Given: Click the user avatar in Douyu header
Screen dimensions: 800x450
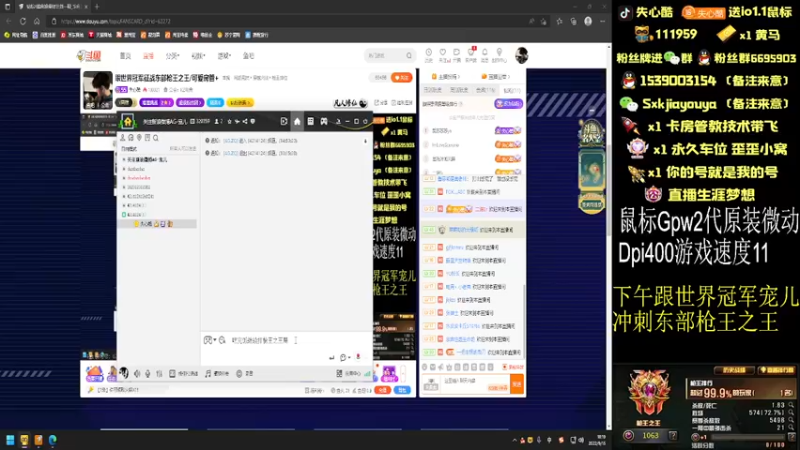Looking at the screenshot, I should click(x=521, y=55).
